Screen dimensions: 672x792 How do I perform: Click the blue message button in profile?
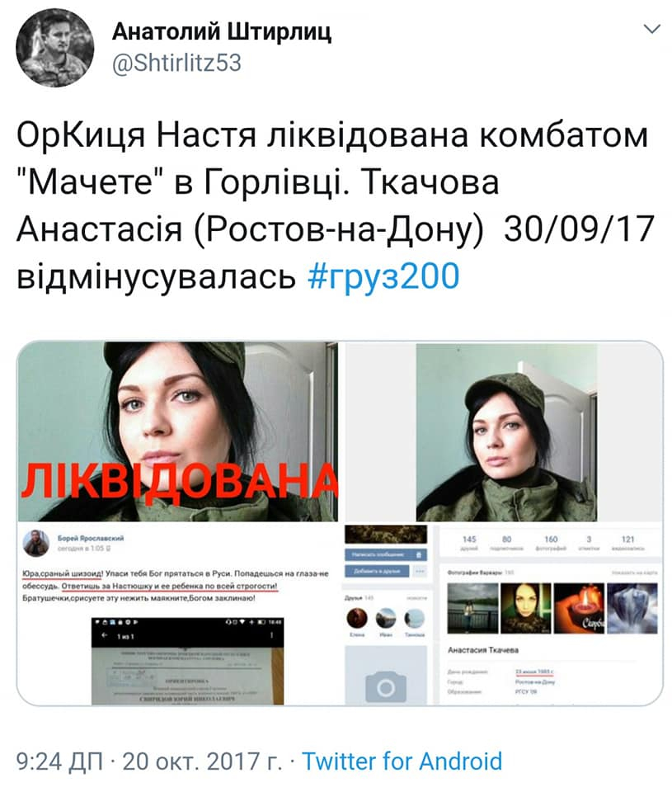click(386, 554)
